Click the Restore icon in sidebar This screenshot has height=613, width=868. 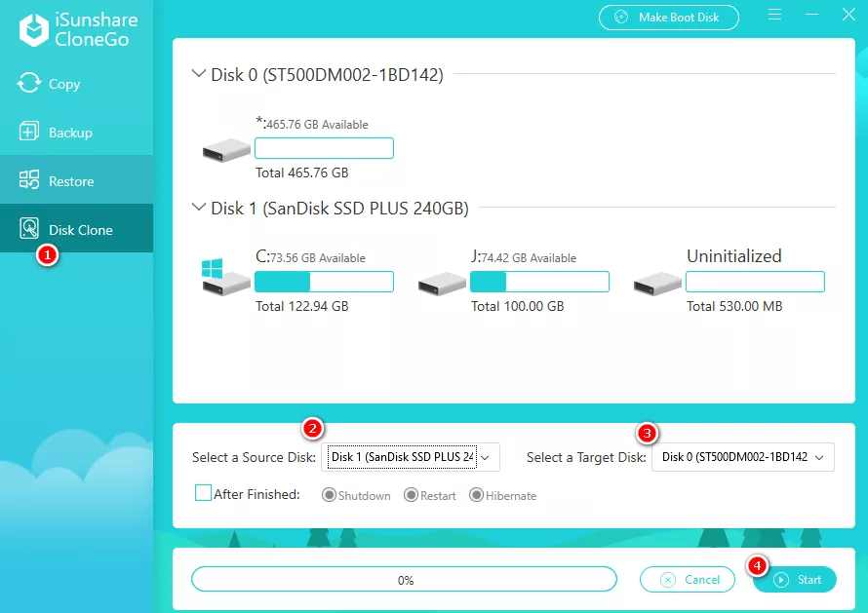click(x=29, y=180)
